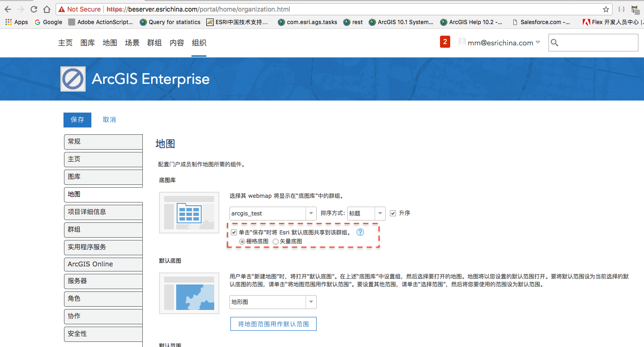Select the 群组 sidebar settings tab

pyautogui.click(x=103, y=230)
